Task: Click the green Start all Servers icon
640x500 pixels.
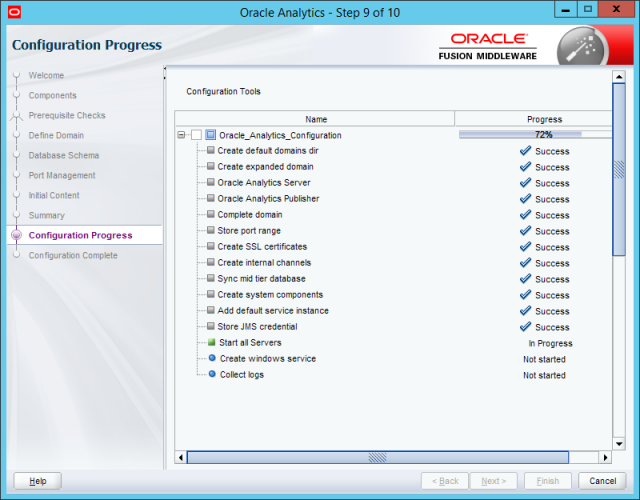Action: coord(211,342)
